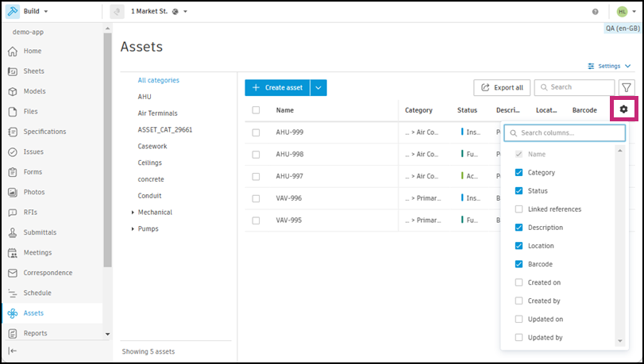Open Reports module
This screenshot has height=364, width=644.
tap(35, 333)
